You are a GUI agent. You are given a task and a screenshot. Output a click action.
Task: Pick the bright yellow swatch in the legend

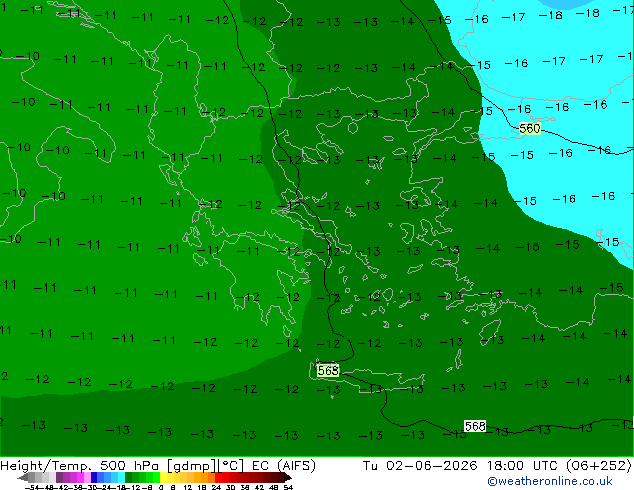point(163,477)
